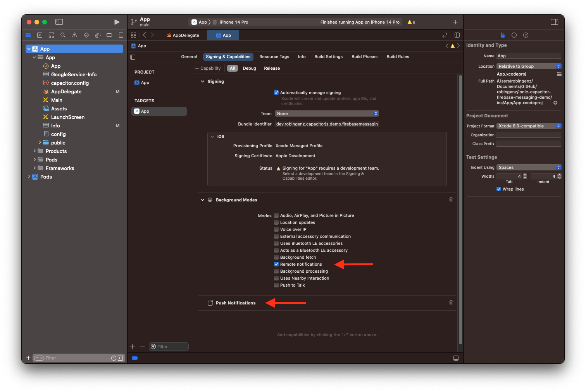Open the Breakpoint navigator icon

click(x=109, y=35)
